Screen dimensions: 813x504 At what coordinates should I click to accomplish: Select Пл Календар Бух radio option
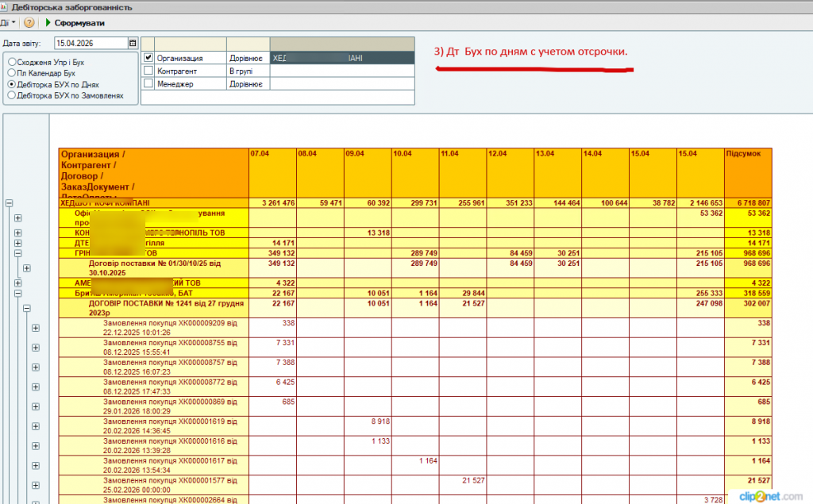[11, 72]
